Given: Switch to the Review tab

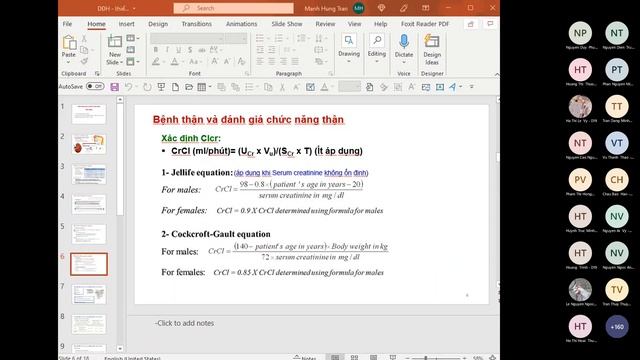Looking at the screenshot, I should click(325, 24).
